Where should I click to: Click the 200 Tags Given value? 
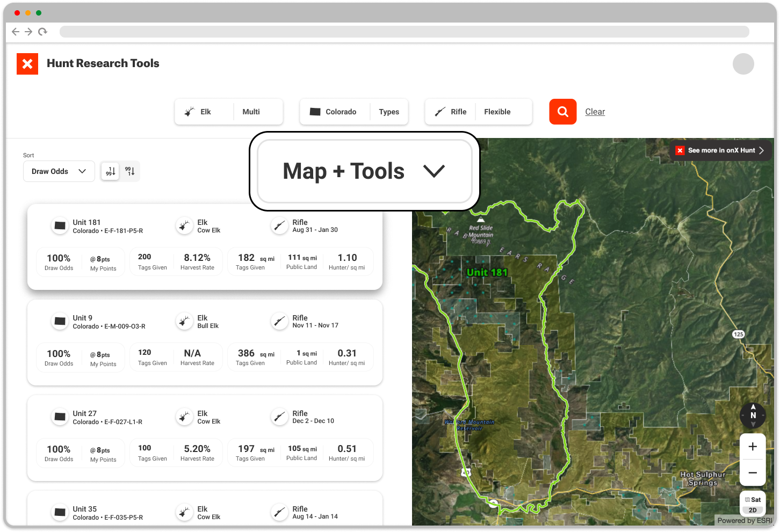pyautogui.click(x=145, y=257)
